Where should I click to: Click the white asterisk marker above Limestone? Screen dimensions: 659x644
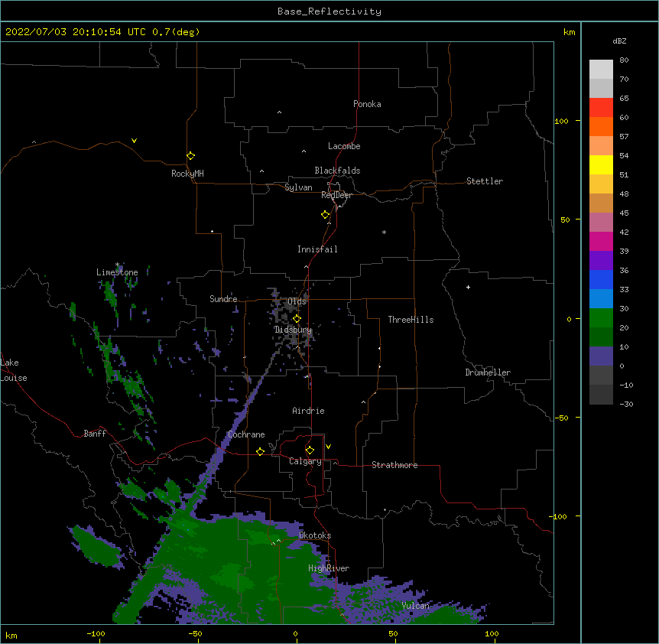tap(117, 265)
